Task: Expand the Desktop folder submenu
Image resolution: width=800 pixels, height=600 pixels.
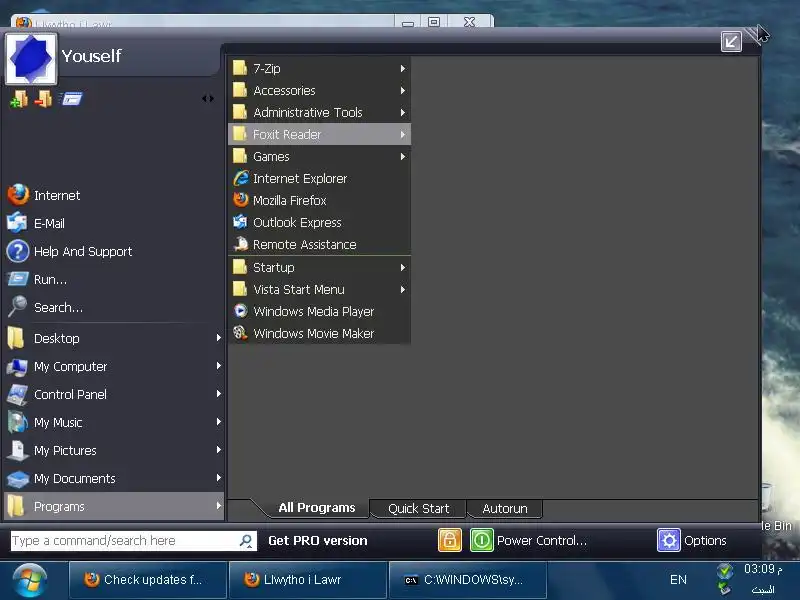Action: [x=113, y=338]
